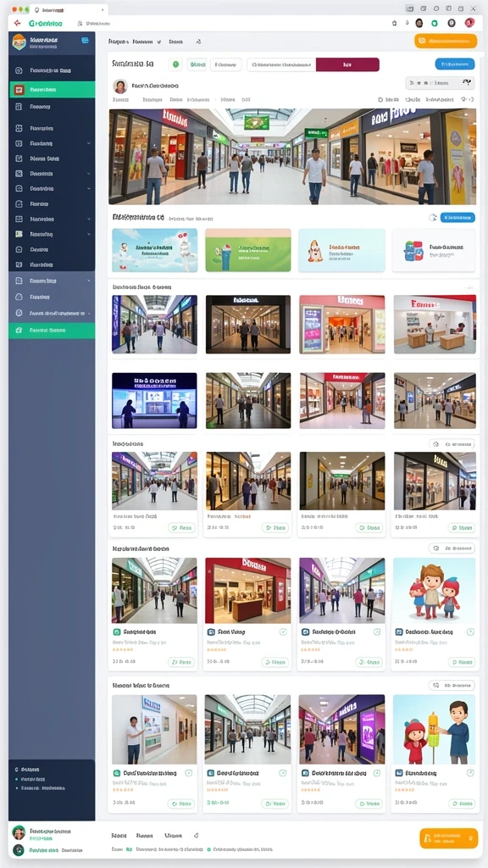Click the user avatar below the page title
The image size is (488, 868).
(x=120, y=86)
